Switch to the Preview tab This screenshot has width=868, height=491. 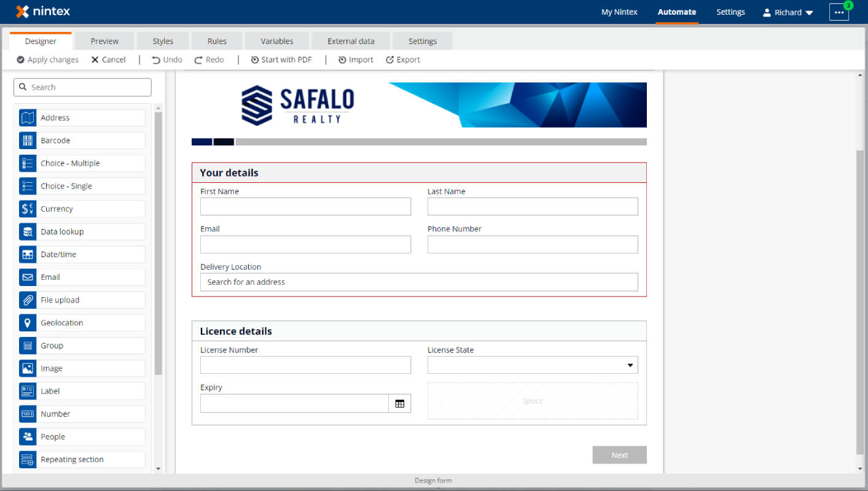[x=104, y=41]
